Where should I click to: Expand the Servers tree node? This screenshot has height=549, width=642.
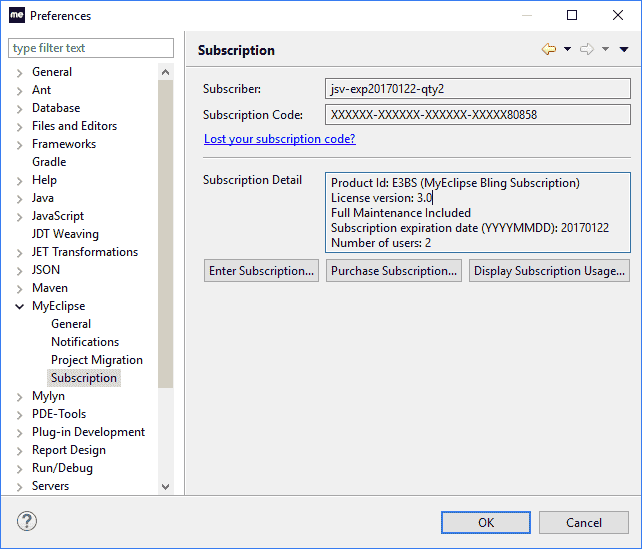coord(19,487)
